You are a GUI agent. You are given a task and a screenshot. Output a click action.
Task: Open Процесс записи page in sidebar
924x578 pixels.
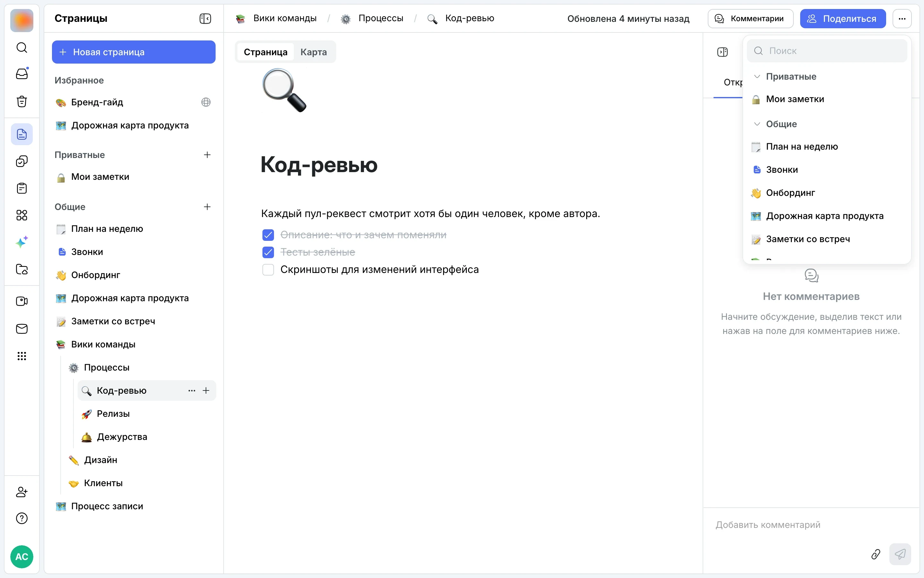[134, 506]
